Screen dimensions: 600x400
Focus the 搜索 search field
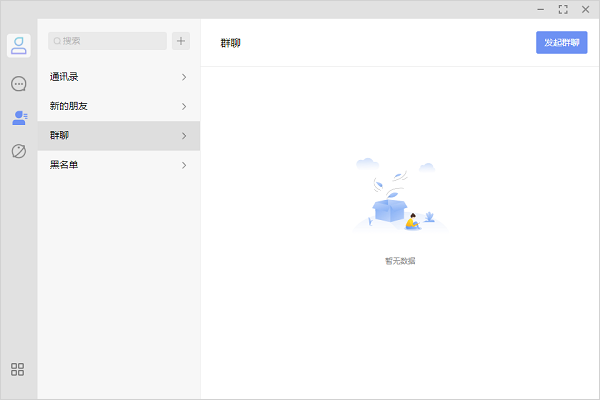pos(108,41)
